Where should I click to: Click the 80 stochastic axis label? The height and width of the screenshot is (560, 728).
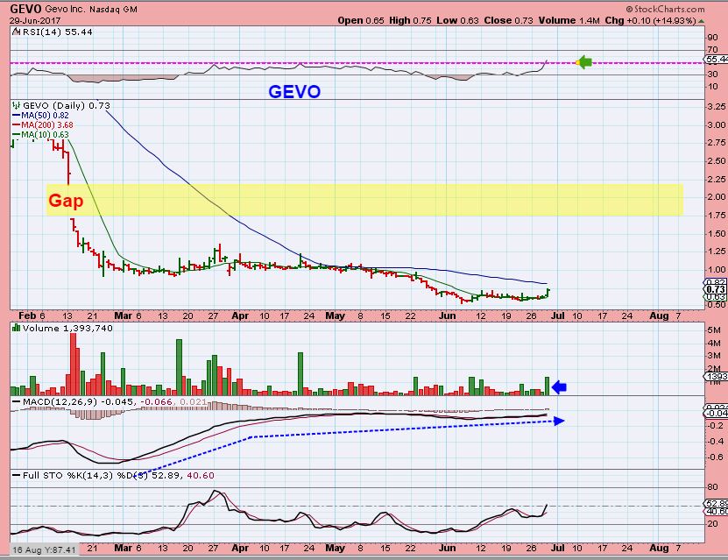pyautogui.click(x=713, y=487)
